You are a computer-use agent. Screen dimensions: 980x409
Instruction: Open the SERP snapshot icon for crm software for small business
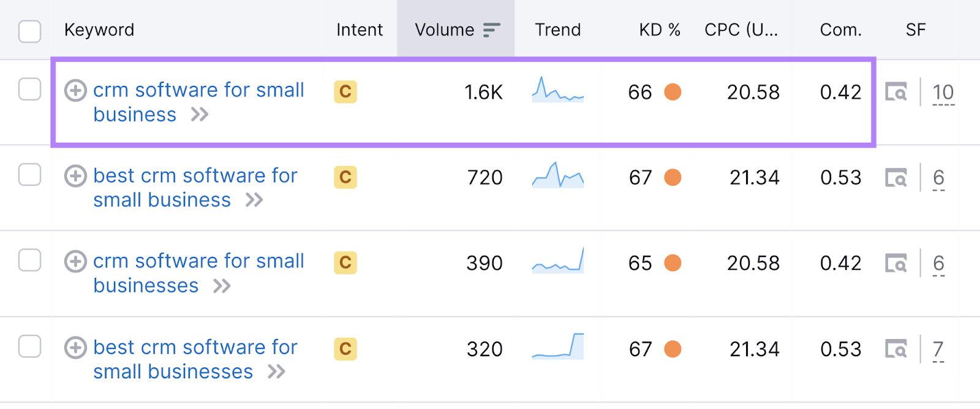pos(896,92)
